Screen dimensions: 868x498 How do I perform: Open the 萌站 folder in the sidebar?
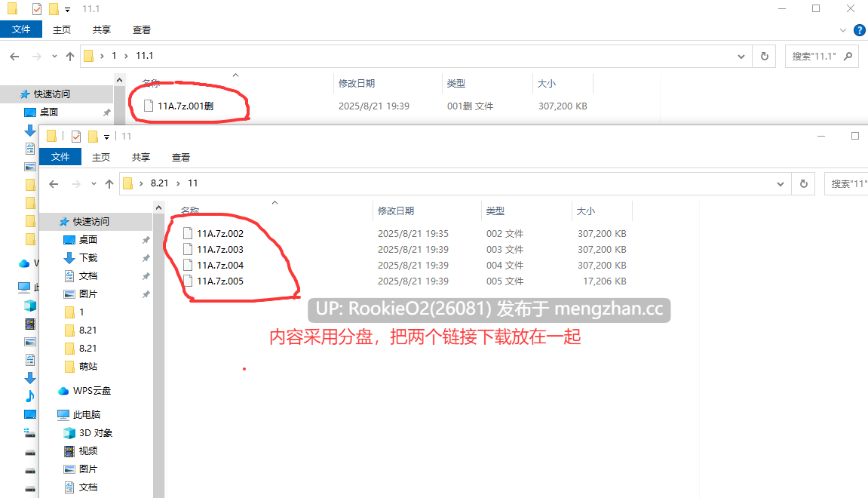pos(88,366)
